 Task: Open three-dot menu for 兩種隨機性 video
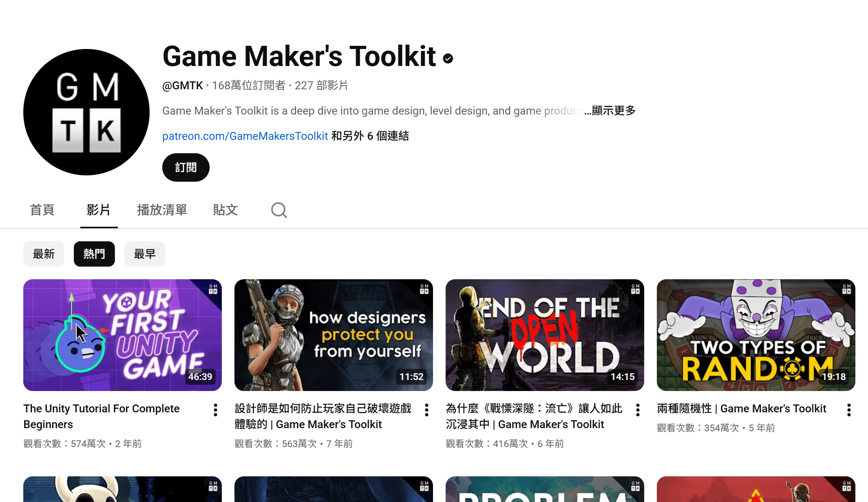tap(849, 410)
